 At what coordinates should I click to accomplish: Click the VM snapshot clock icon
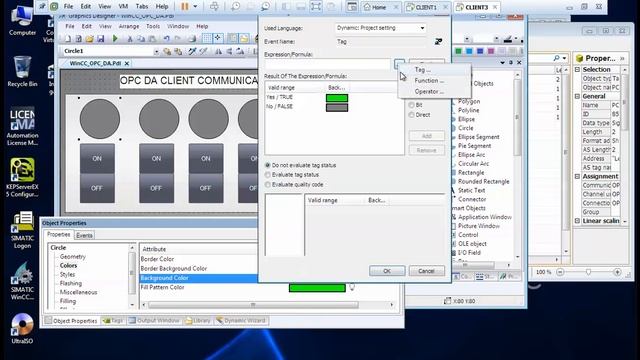click(236, 6)
